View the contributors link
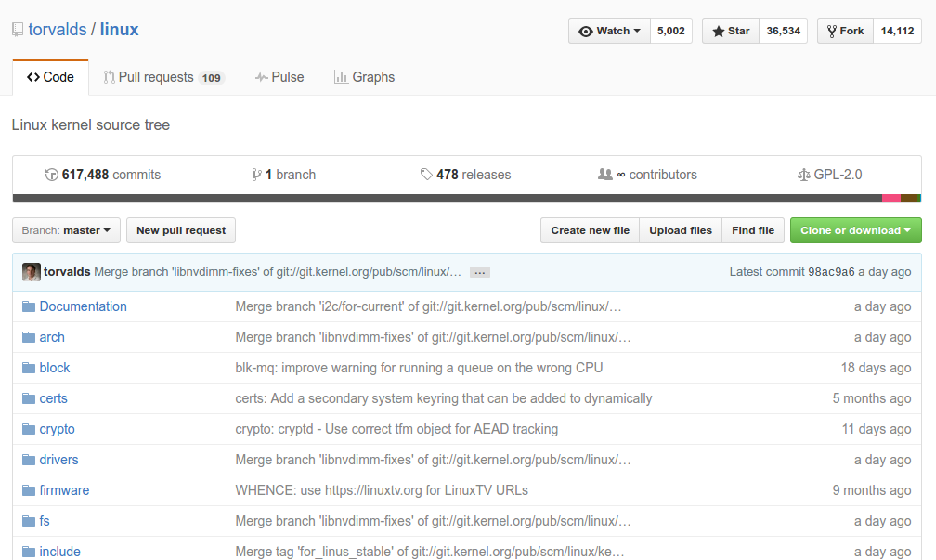936x560 pixels. [x=648, y=175]
